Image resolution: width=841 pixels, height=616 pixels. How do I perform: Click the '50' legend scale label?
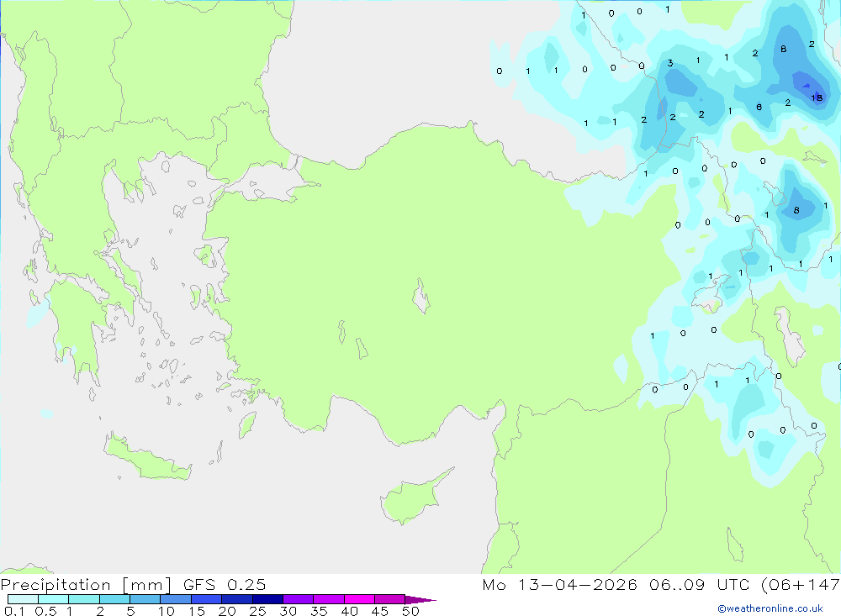(x=411, y=611)
